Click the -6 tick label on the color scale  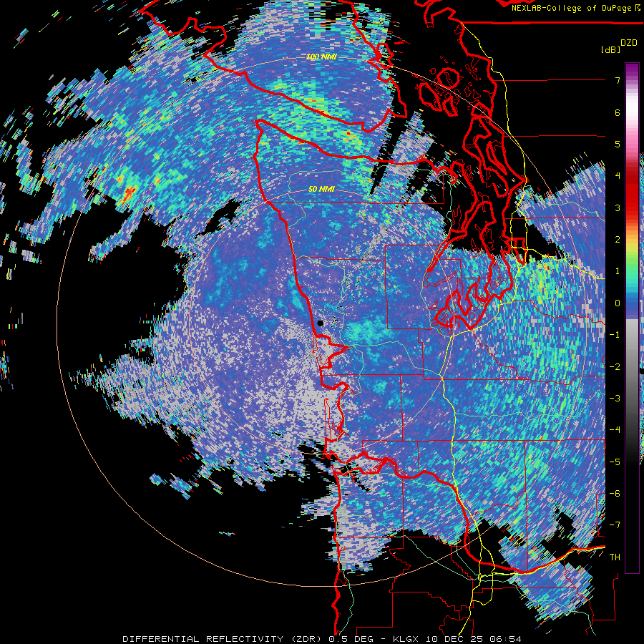[615, 494]
